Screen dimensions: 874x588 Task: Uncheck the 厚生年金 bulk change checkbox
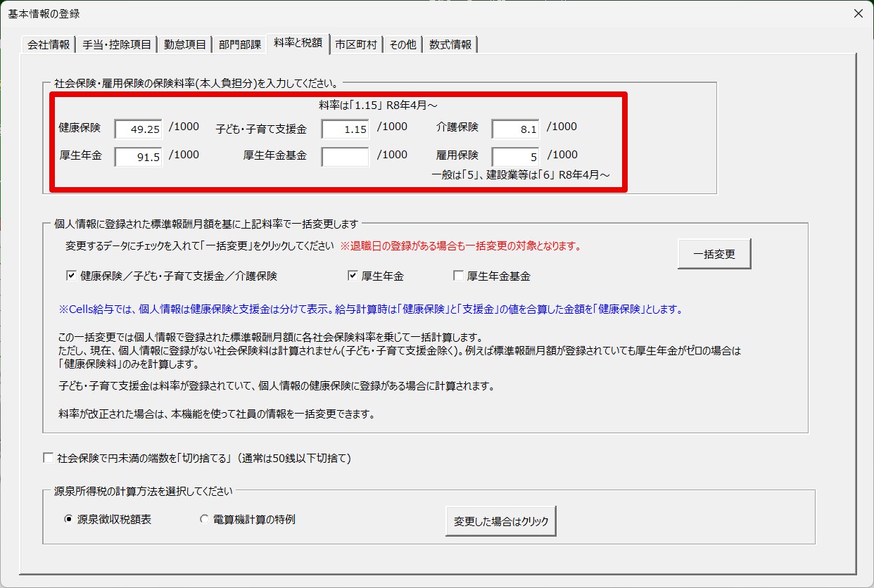coord(353,276)
